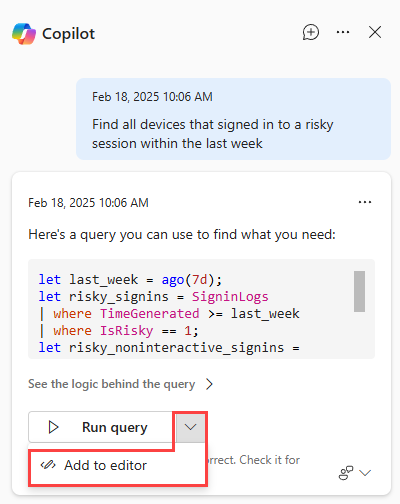Image resolution: width=400 pixels, height=504 pixels.
Task: Expand chevron next to logic behind query
Action: 209,384
